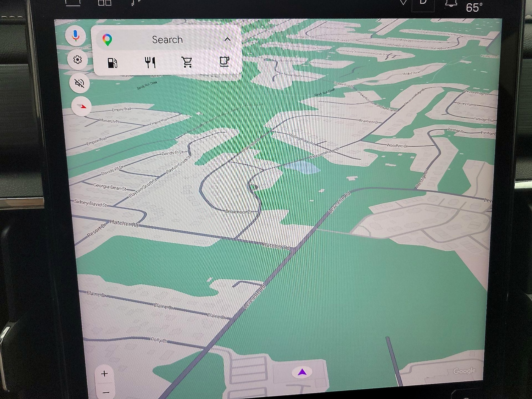Collapse the search category panel chevron

pos(227,39)
